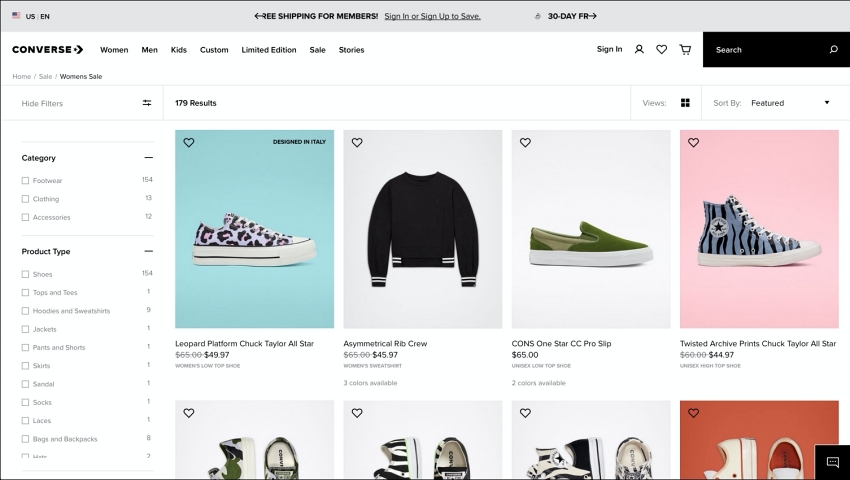Image resolution: width=850 pixels, height=480 pixels.
Task: Go to Sale breadcrumb
Action: pyautogui.click(x=46, y=76)
